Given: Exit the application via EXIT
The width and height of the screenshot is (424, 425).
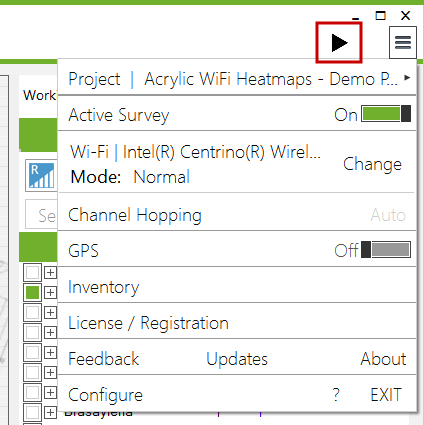Looking at the screenshot, I should 386,395.
